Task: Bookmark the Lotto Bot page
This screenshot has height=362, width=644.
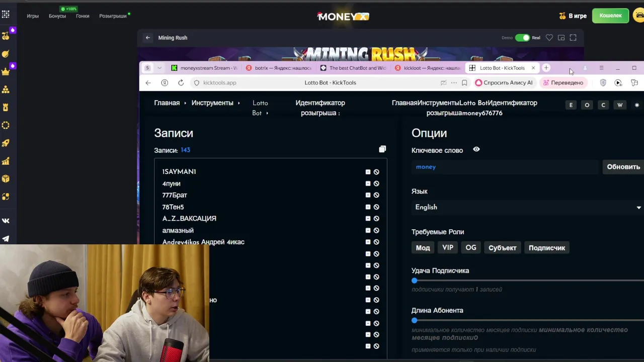Action: [x=464, y=83]
